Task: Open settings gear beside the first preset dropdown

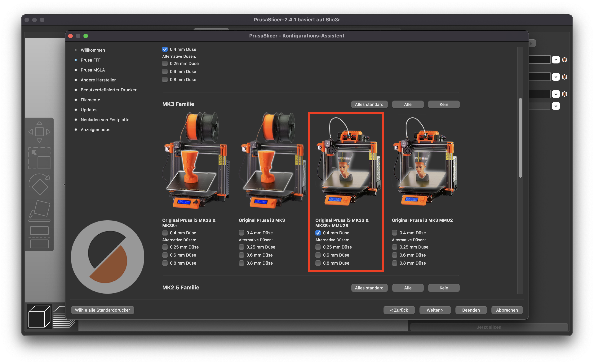Action: pos(564,59)
